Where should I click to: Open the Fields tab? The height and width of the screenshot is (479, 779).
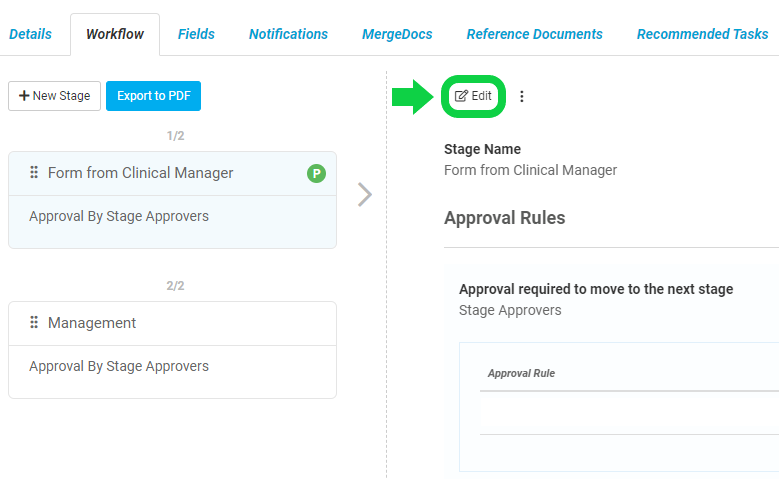pyautogui.click(x=196, y=34)
